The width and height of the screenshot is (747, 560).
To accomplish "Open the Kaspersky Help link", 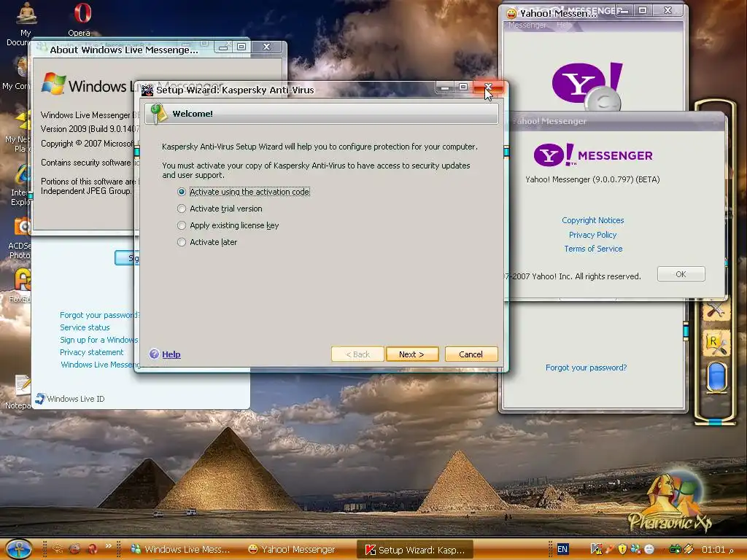I will pos(171,354).
